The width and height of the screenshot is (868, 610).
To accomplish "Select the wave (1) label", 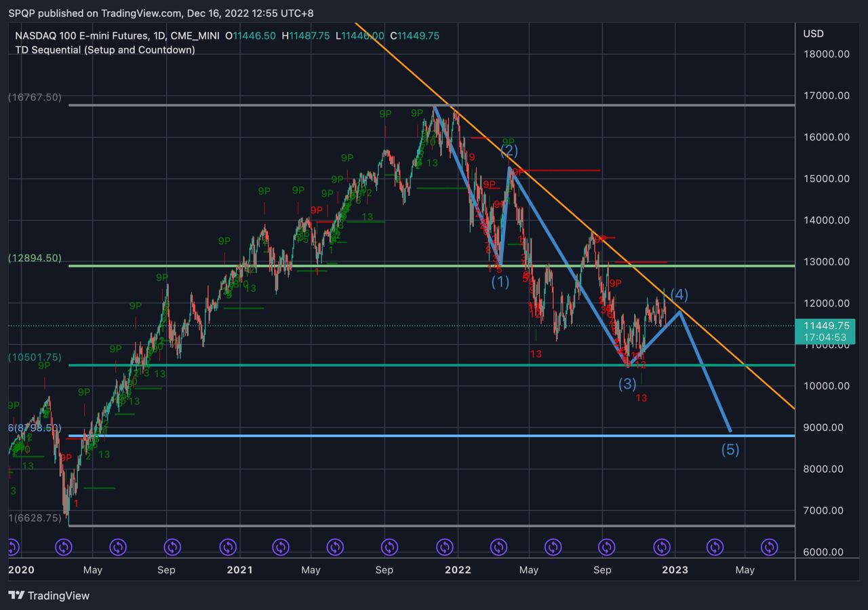I will [500, 281].
